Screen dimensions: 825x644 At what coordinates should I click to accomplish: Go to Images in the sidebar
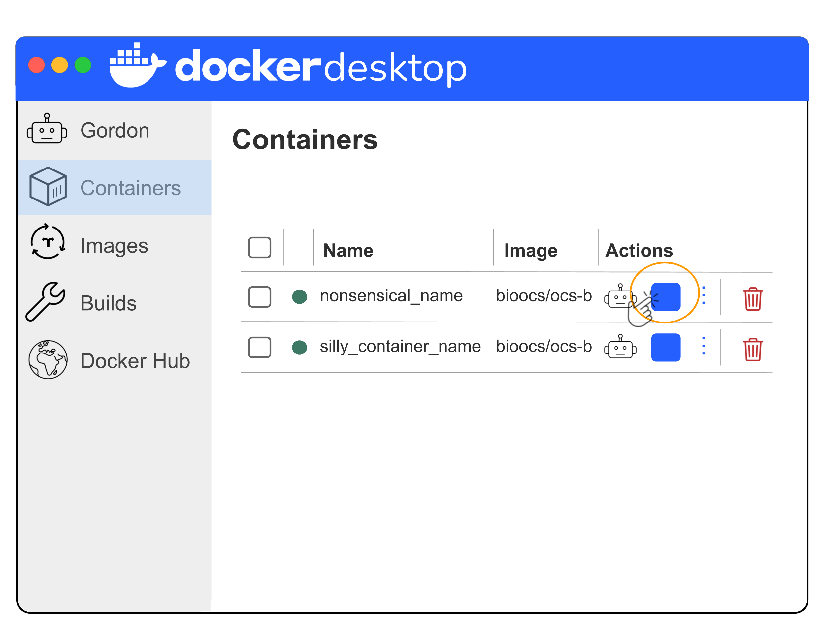pos(115,245)
